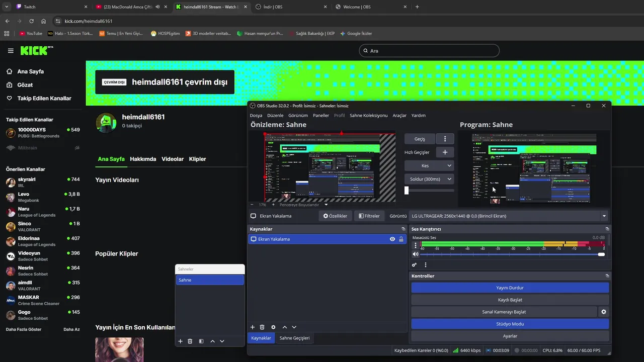This screenshot has width=644, height=362.
Task: Open transition options three-dot button next to Geçiş
Action: [445, 139]
